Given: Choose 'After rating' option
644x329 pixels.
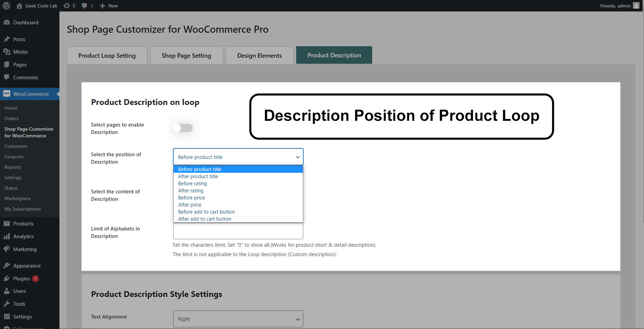Looking at the screenshot, I should (x=238, y=190).
